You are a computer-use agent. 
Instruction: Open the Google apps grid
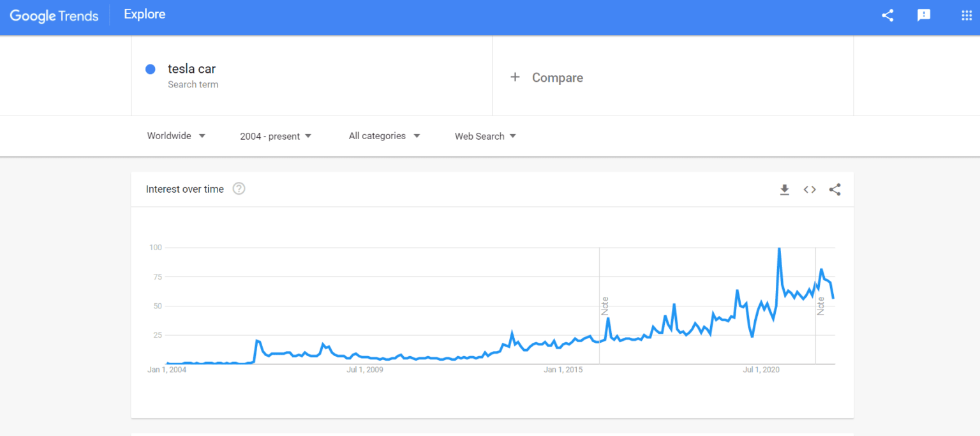tap(967, 15)
